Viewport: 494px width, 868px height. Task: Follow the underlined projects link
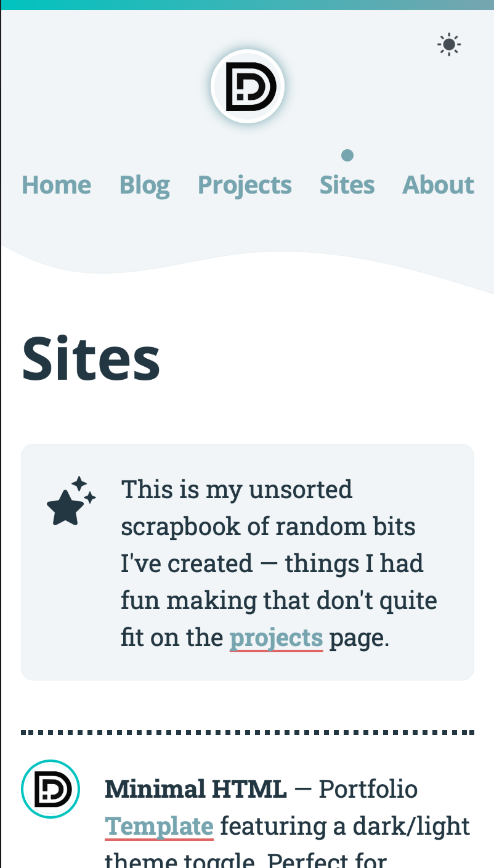[276, 638]
